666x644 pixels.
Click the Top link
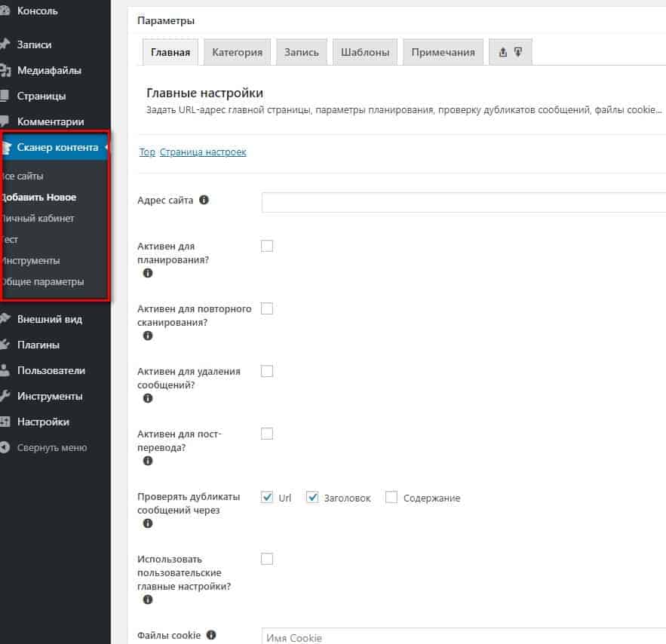(147, 152)
